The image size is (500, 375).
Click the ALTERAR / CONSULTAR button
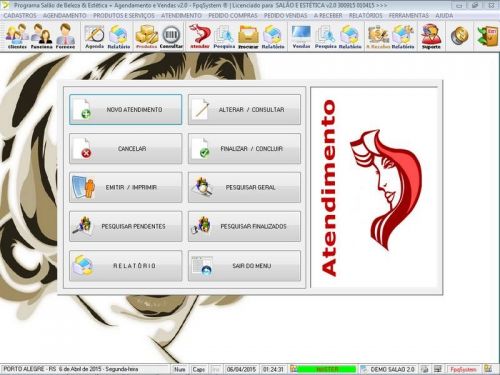[244, 109]
